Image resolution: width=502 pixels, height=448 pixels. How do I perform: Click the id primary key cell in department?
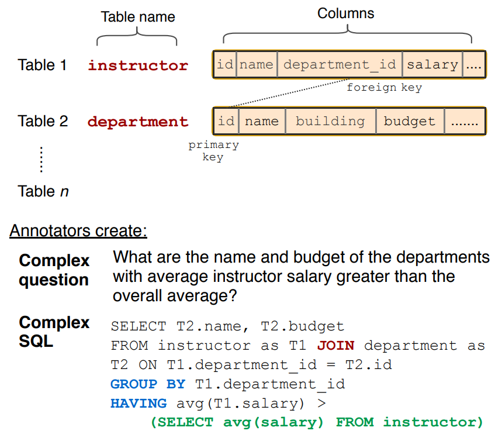pyautogui.click(x=226, y=121)
